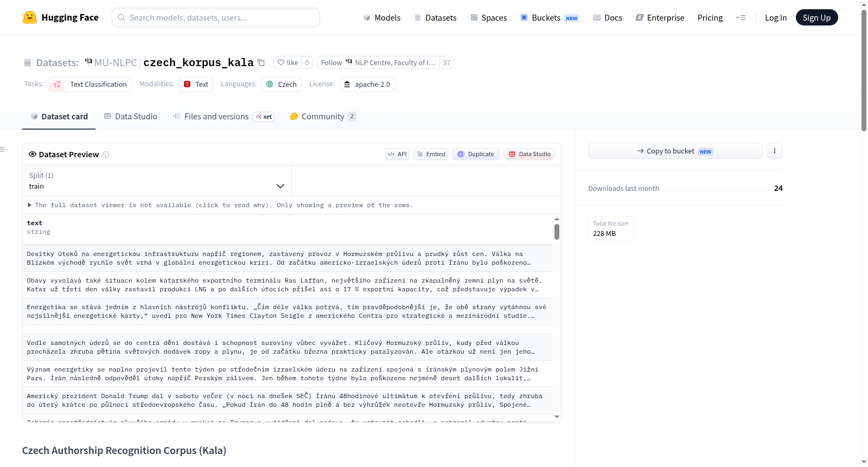Go to the Pricing page
Image resolution: width=868 pixels, height=467 pixels.
point(710,18)
